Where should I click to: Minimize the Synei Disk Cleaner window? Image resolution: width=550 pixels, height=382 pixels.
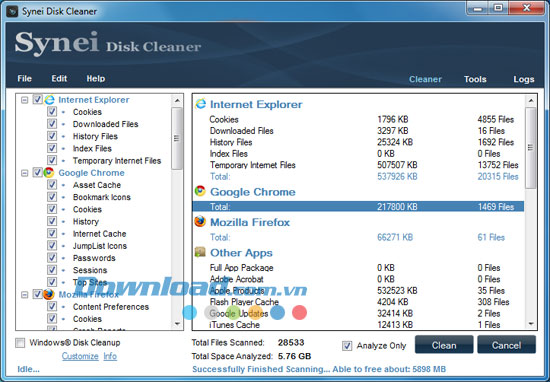tap(478, 8)
